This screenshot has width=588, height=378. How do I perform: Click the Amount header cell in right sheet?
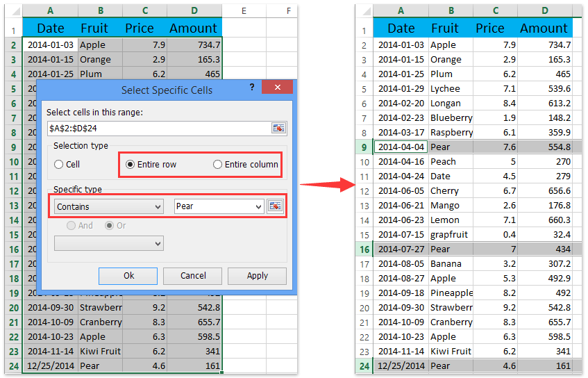[x=544, y=28]
